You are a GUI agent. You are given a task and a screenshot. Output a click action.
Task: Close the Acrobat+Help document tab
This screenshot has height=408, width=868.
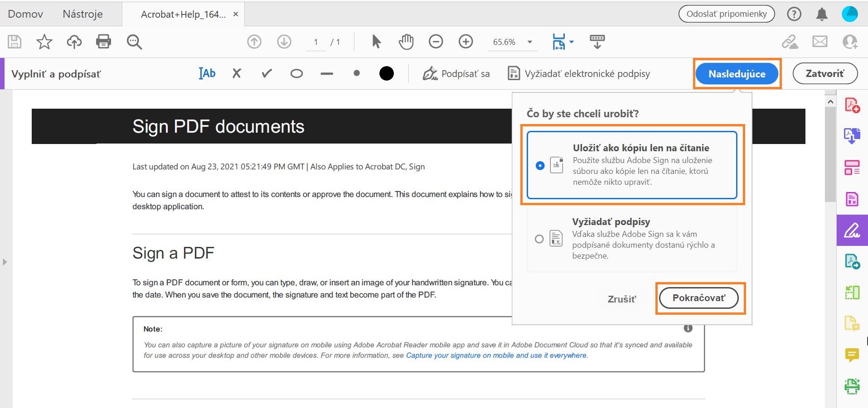(x=236, y=14)
